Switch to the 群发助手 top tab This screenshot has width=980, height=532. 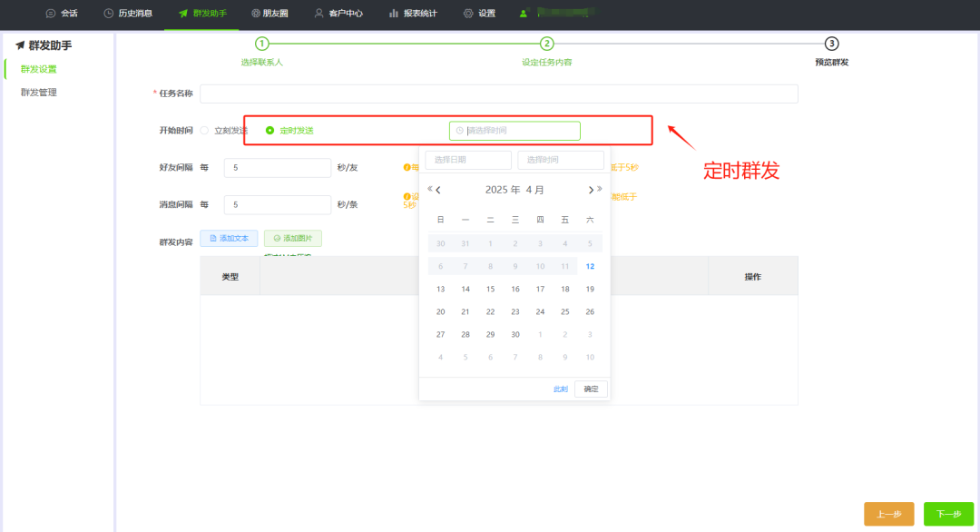(201, 13)
